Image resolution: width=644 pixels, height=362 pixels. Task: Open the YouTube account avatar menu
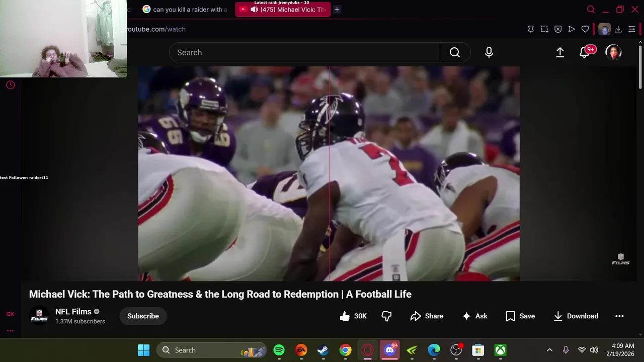point(613,52)
